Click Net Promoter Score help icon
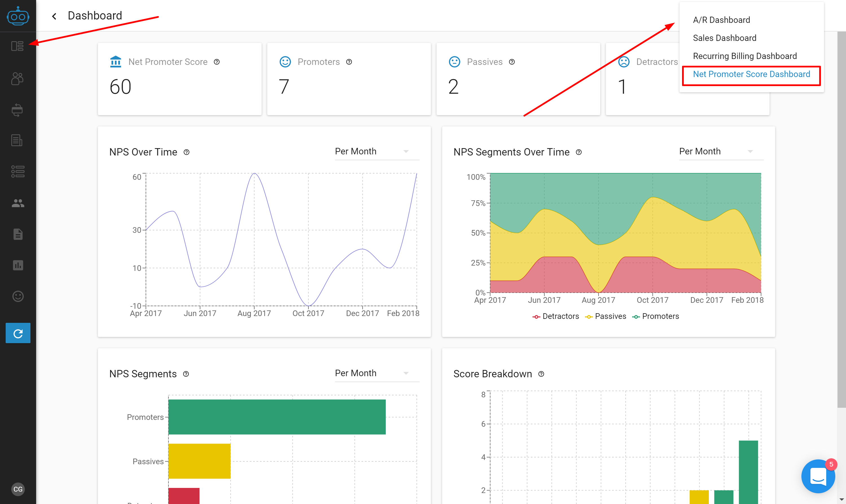 (x=217, y=62)
